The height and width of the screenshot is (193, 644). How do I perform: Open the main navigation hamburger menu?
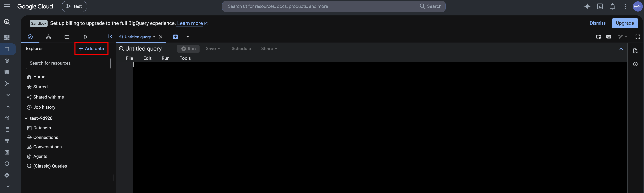7,6
